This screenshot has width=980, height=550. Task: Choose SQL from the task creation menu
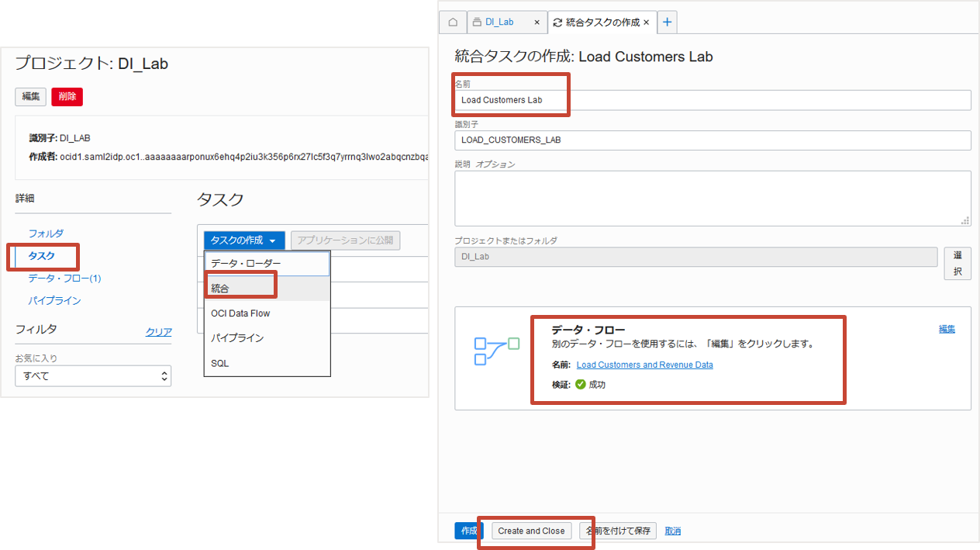click(x=221, y=362)
